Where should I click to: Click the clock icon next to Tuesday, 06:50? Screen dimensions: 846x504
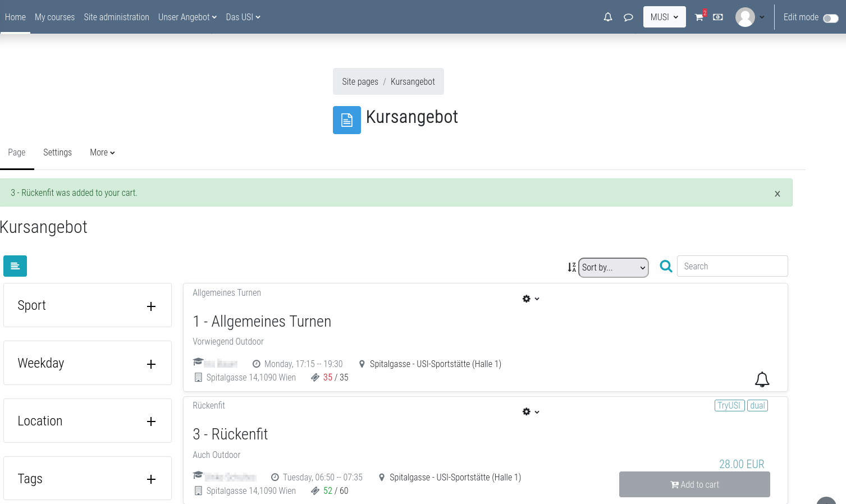click(275, 478)
